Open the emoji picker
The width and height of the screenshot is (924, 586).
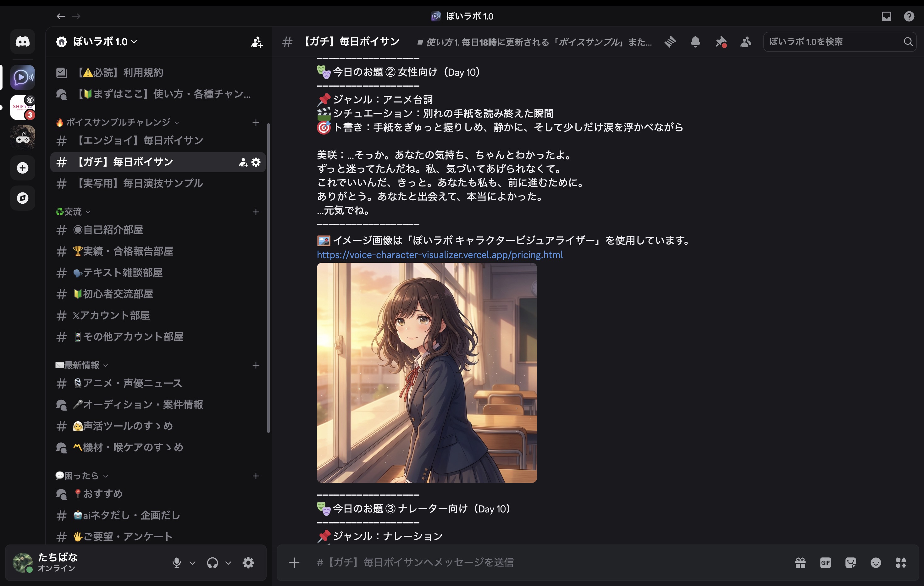(876, 563)
